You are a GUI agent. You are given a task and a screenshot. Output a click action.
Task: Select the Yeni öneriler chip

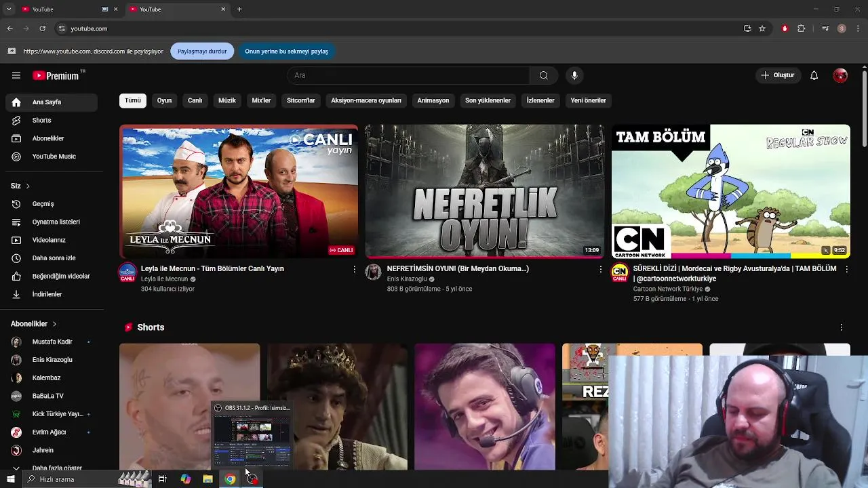tap(588, 100)
